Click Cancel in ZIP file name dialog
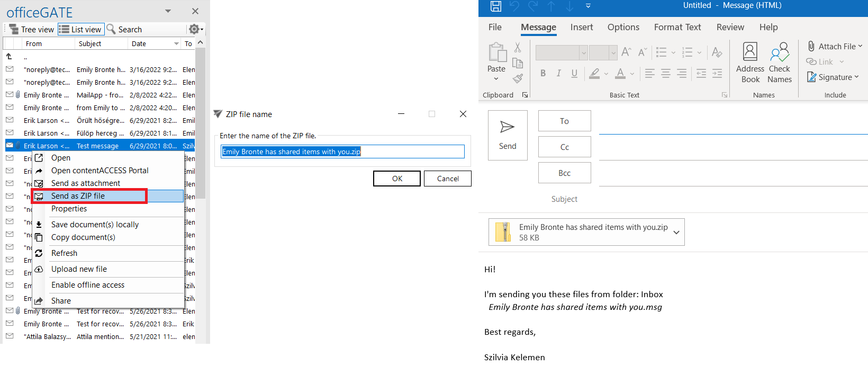 click(x=447, y=179)
